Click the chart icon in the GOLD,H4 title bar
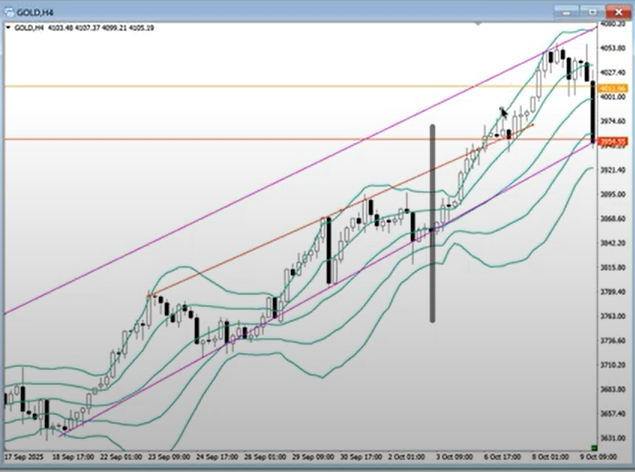This screenshot has width=635, height=472. 8,9
